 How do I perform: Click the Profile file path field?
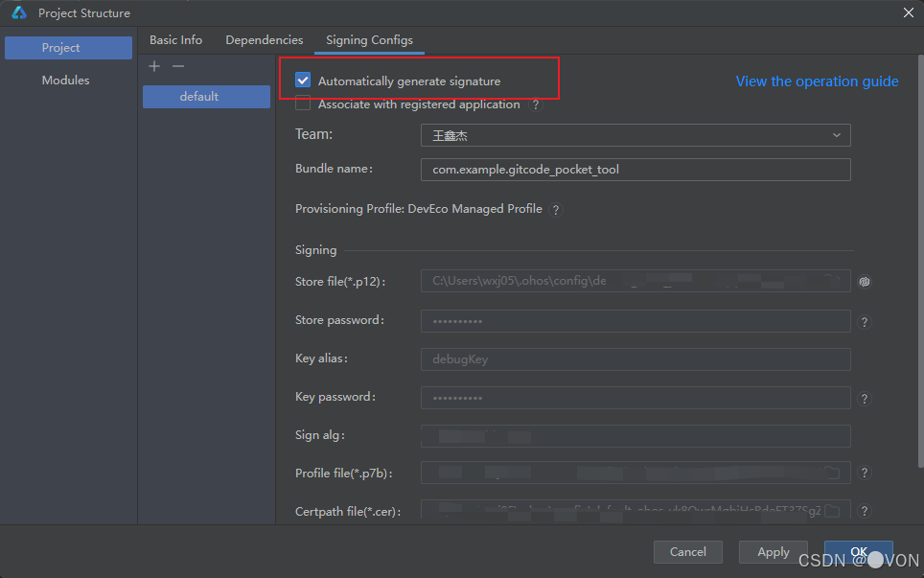[635, 473]
